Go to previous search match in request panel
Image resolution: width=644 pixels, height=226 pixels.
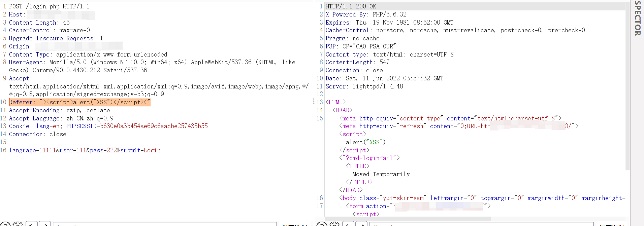(x=31, y=224)
